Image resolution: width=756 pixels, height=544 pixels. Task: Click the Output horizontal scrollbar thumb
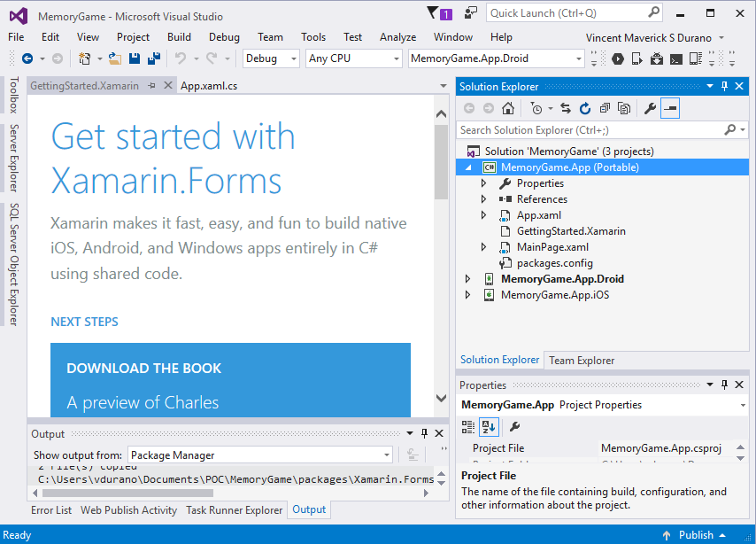pyautogui.click(x=127, y=493)
